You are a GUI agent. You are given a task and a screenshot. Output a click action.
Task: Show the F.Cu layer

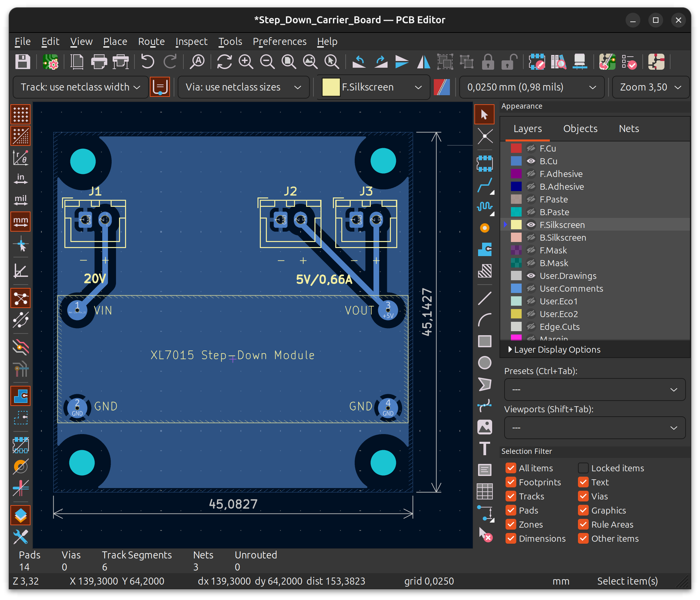(530, 148)
